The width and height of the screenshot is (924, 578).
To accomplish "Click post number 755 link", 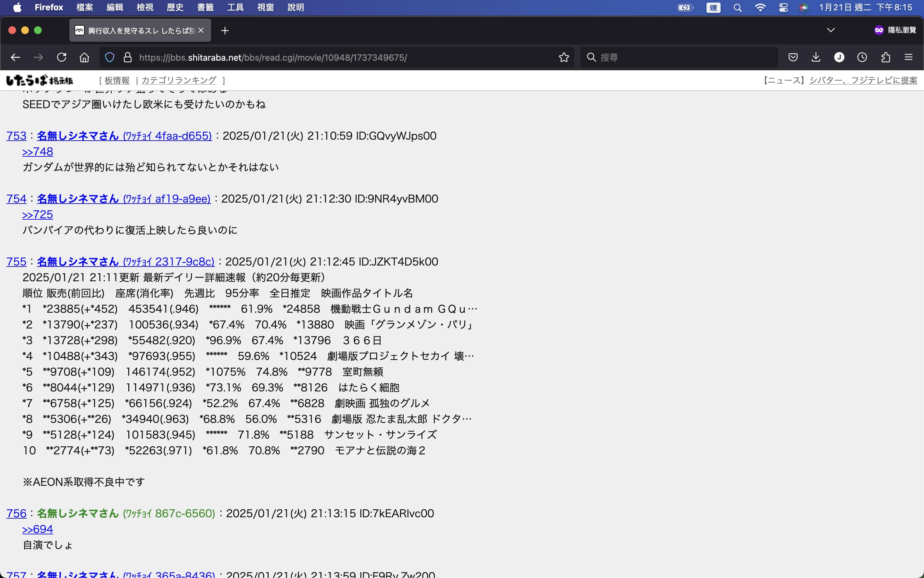I will (x=16, y=261).
